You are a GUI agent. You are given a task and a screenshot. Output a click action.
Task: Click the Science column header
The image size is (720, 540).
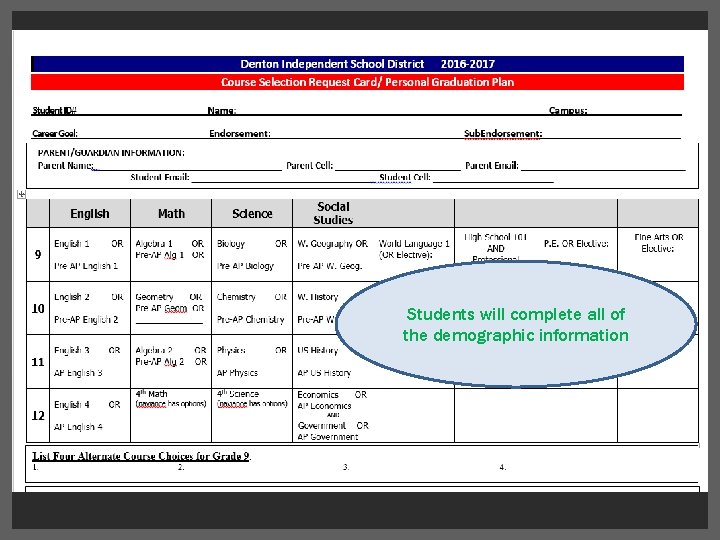pos(252,214)
